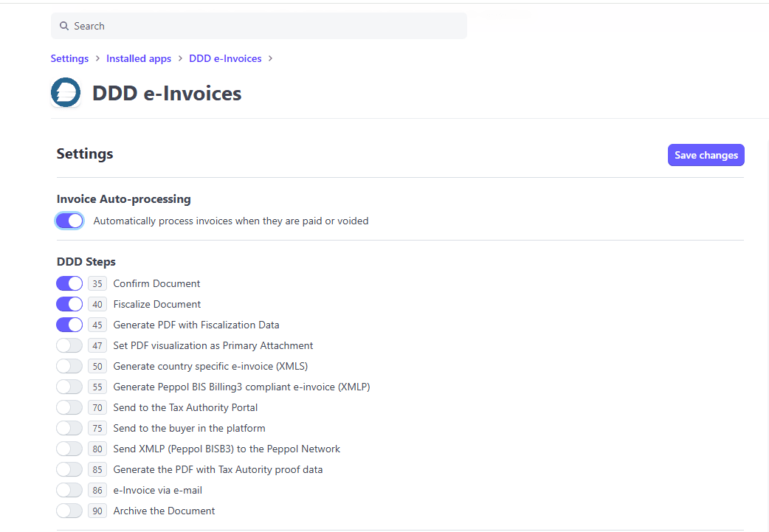Turn off the Confirm Document step
The width and height of the screenshot is (769, 532).
click(69, 283)
